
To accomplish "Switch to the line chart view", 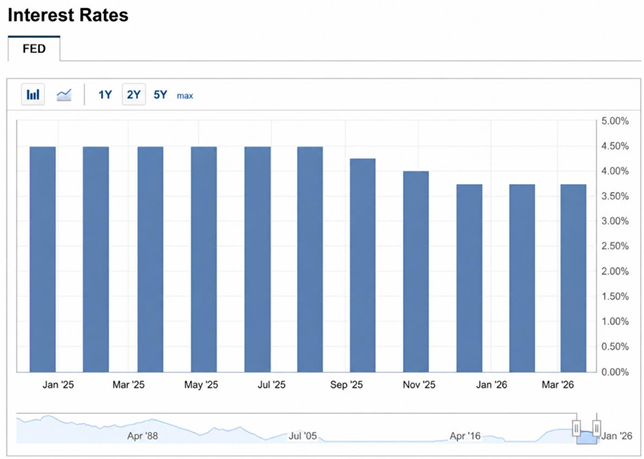I will pyautogui.click(x=64, y=95).
